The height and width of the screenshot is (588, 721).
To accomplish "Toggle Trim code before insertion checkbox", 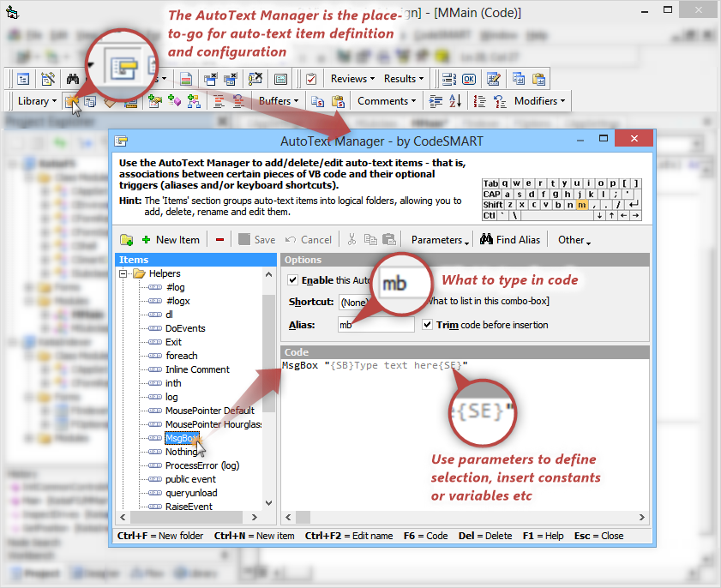I will pyautogui.click(x=427, y=325).
